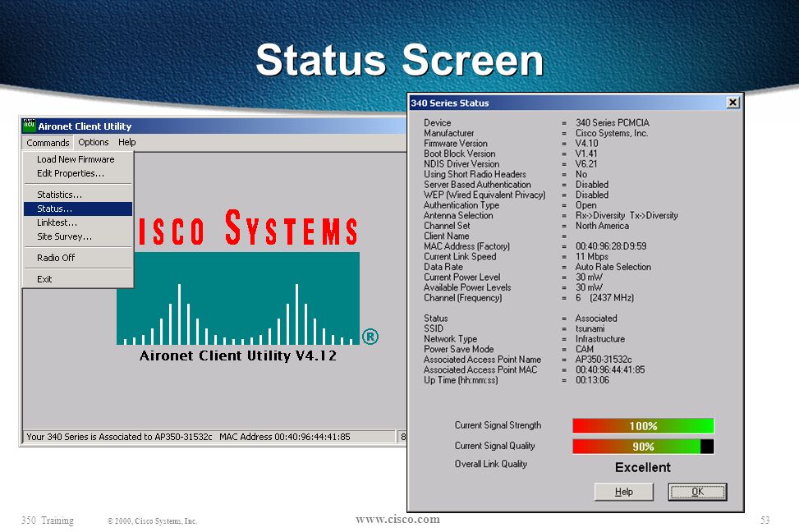Click the Cisco Systems, Inc. manufacturer value
The width and height of the screenshot is (799, 532).
click(612, 134)
